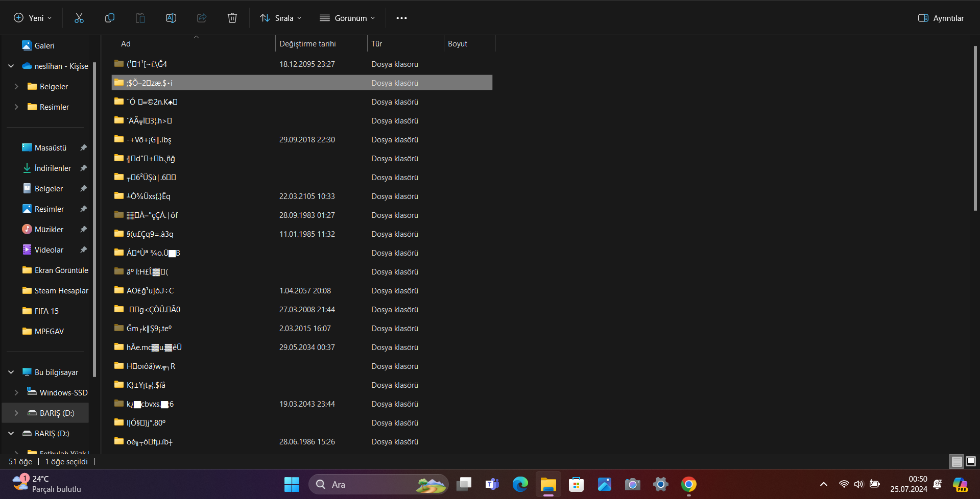Click the taskbar Ara search box
The image size is (980, 499).
378,484
